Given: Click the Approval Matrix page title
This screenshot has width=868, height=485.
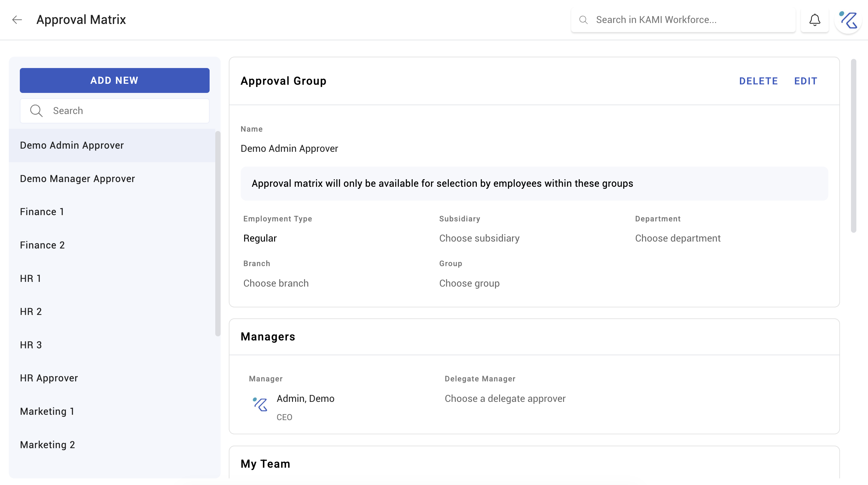Looking at the screenshot, I should point(81,20).
